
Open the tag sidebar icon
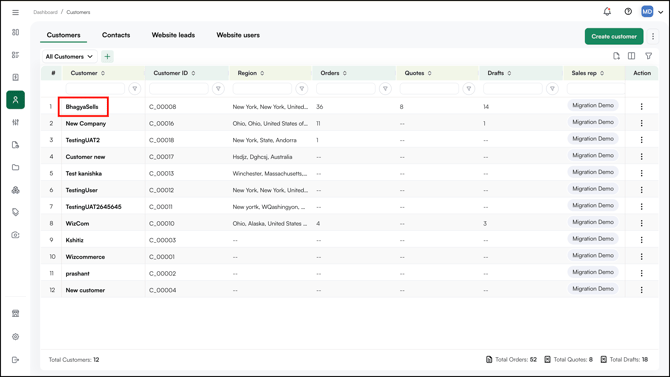pos(15,212)
